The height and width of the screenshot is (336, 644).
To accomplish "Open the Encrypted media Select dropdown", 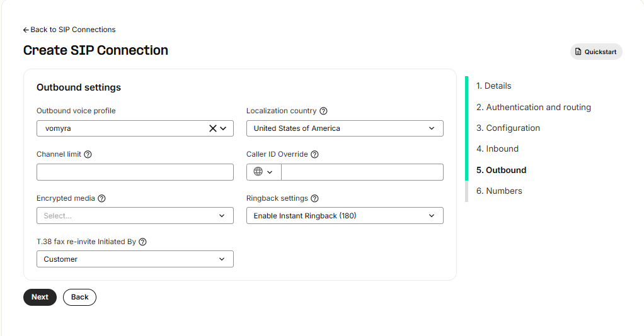I will 135,216.
